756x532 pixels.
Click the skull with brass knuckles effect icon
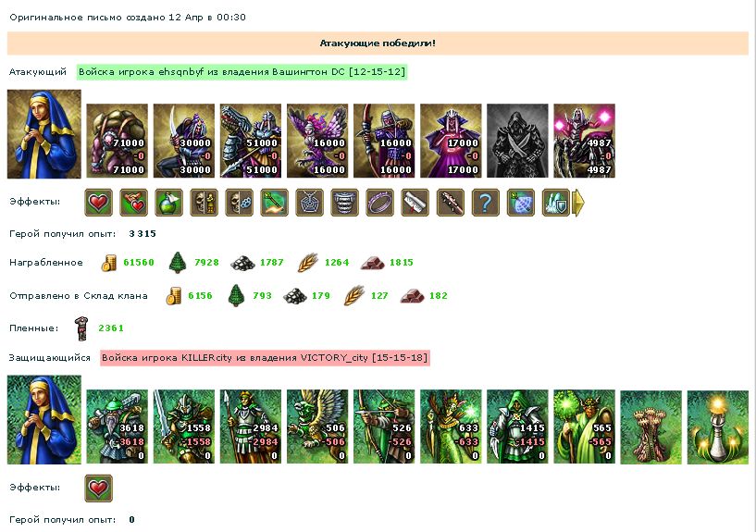click(x=239, y=203)
